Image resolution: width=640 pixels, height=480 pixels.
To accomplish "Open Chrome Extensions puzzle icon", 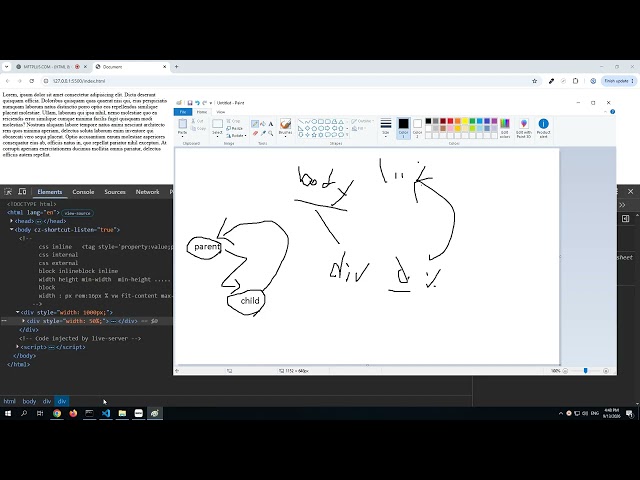I will tap(576, 81).
